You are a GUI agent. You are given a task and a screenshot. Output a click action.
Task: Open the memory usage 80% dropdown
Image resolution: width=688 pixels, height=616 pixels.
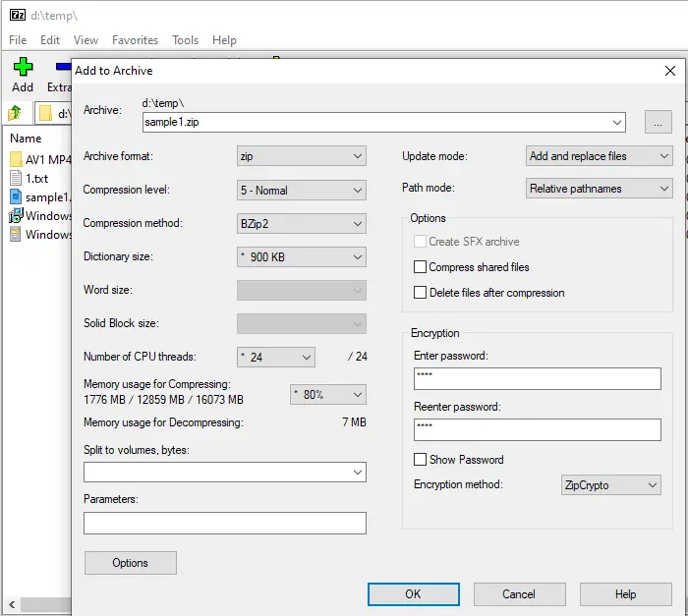coord(327,394)
